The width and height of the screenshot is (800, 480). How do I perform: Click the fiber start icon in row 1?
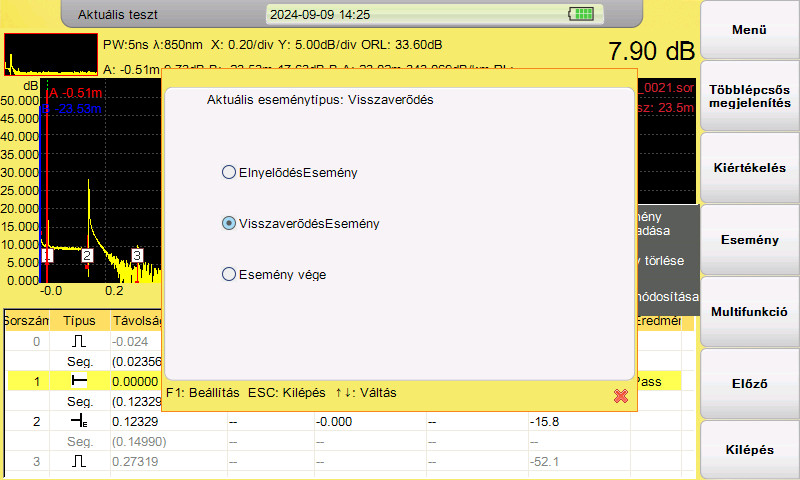tap(79, 381)
